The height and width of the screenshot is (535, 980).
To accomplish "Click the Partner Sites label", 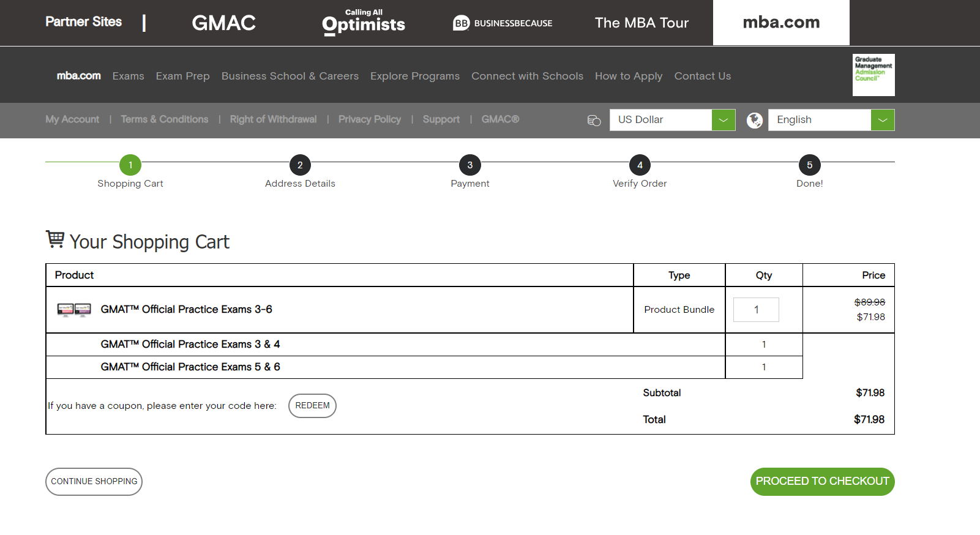I will [84, 22].
